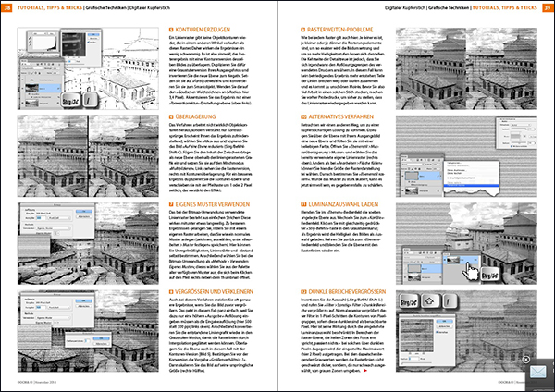The image size is (555, 392).
Task: Click left page footer DOCMA November 2014
Action: [x=37, y=382]
